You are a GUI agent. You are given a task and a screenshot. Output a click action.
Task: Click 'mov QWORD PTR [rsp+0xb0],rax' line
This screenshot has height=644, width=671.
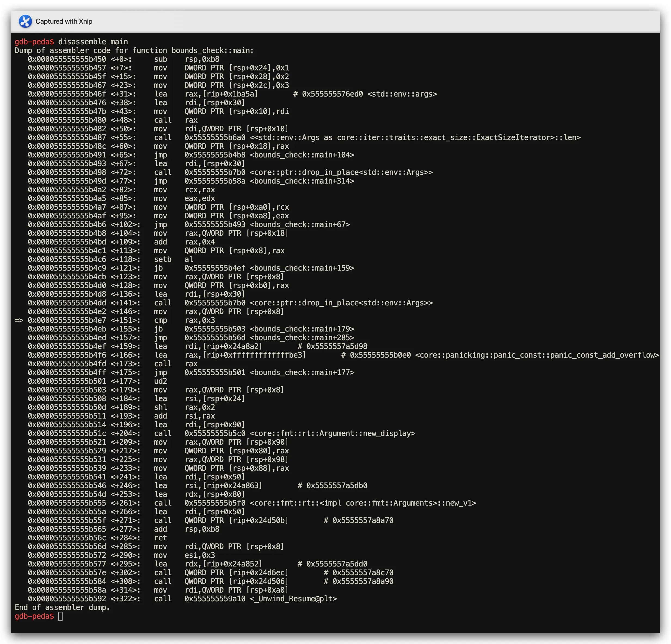221,285
